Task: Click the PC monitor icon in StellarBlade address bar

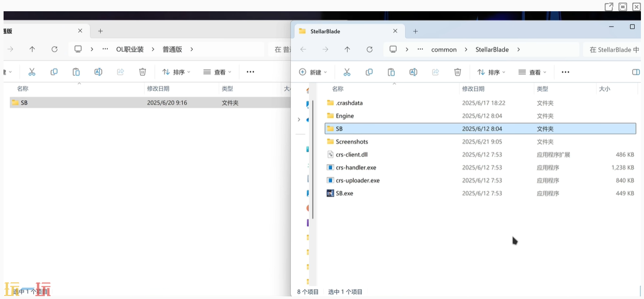Action: pos(393,50)
